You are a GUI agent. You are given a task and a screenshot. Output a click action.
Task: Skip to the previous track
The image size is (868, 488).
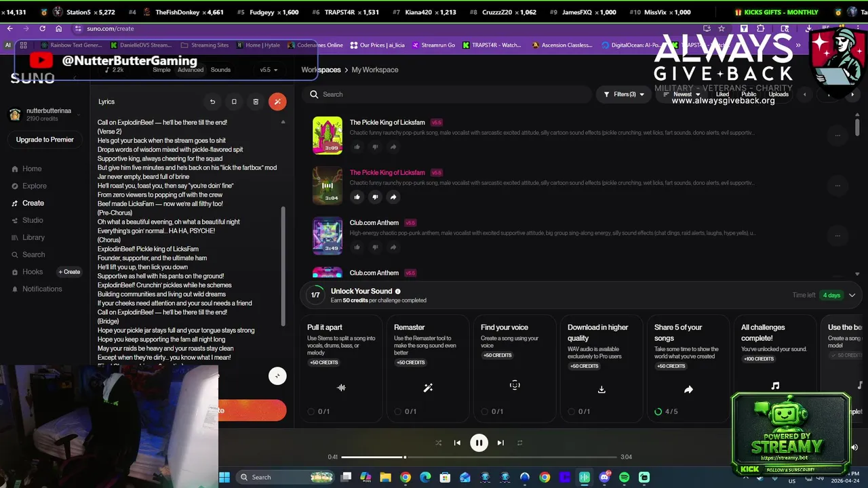[457, 443]
